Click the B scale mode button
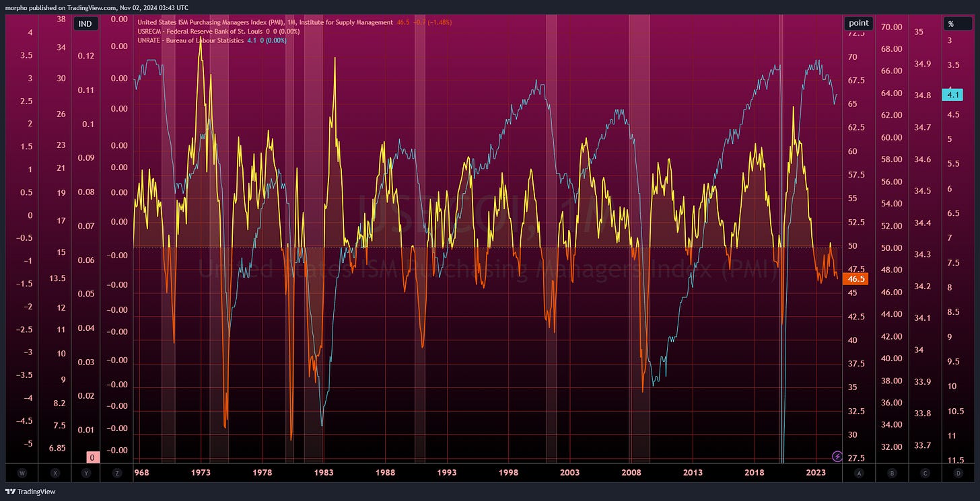Image resolution: width=980 pixels, height=501 pixels. coord(892,473)
